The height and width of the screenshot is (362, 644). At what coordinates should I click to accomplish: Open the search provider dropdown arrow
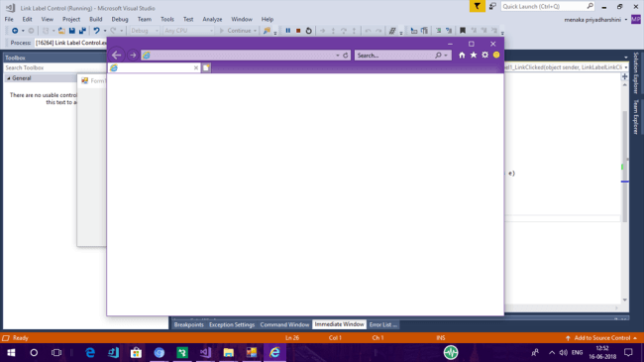point(446,56)
